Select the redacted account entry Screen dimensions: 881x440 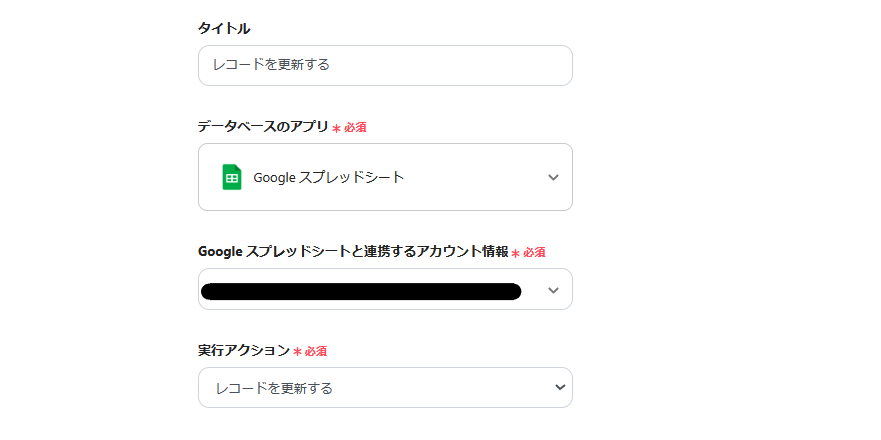[361, 291]
